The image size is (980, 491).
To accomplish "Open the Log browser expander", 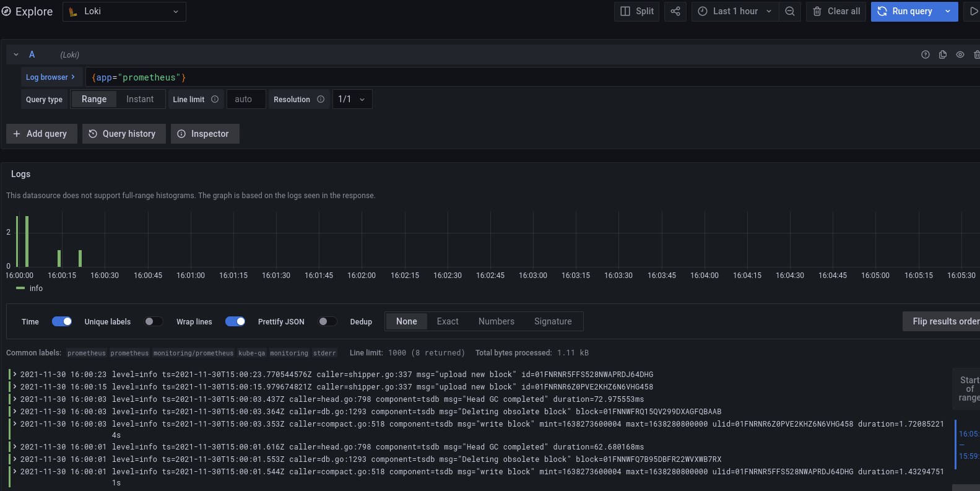I will pyautogui.click(x=51, y=77).
